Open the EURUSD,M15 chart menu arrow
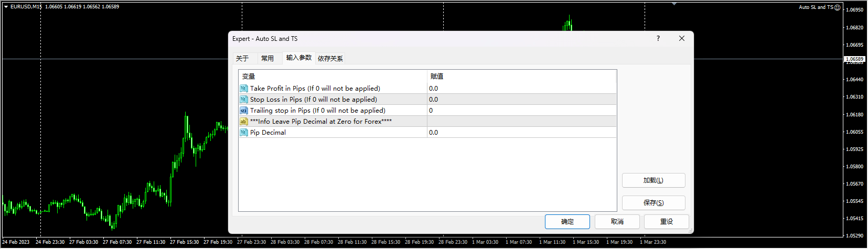The height and width of the screenshot is (249, 868). [x=6, y=7]
